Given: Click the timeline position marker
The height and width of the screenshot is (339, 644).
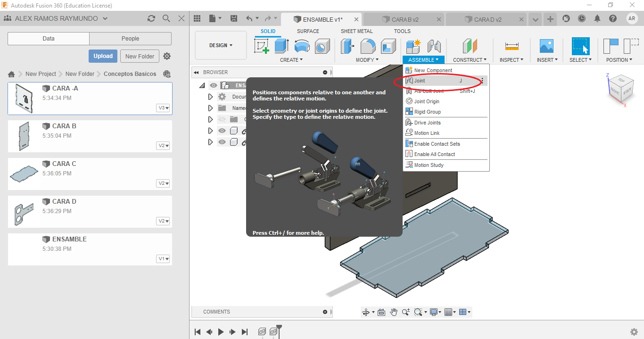Looking at the screenshot, I should 279,331.
